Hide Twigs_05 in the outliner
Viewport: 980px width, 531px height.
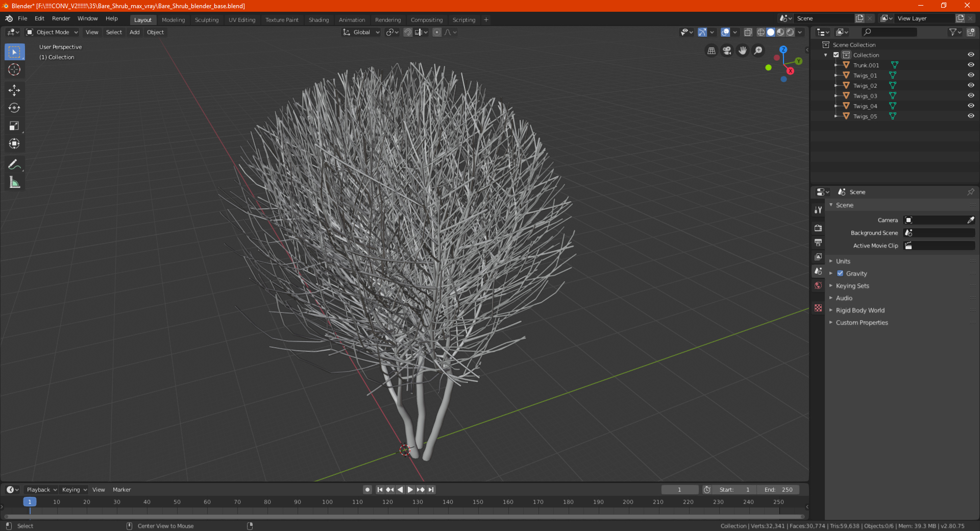coord(971,116)
